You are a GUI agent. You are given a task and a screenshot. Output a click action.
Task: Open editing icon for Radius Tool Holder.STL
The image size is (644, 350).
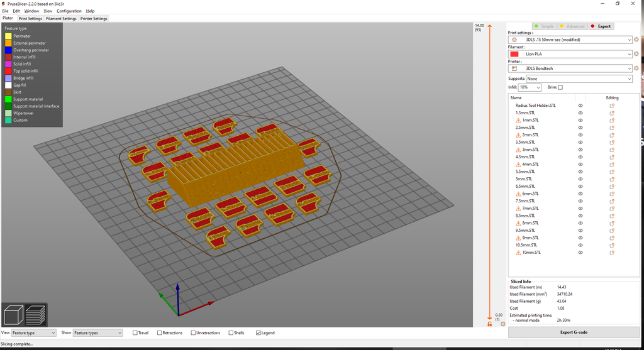pos(611,106)
